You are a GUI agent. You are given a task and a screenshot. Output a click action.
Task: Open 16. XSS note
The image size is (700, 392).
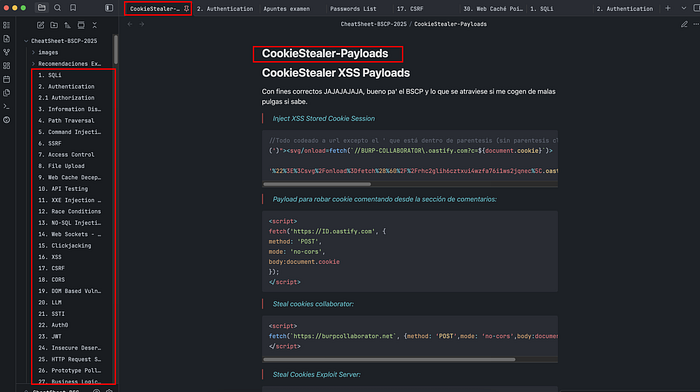tap(50, 257)
